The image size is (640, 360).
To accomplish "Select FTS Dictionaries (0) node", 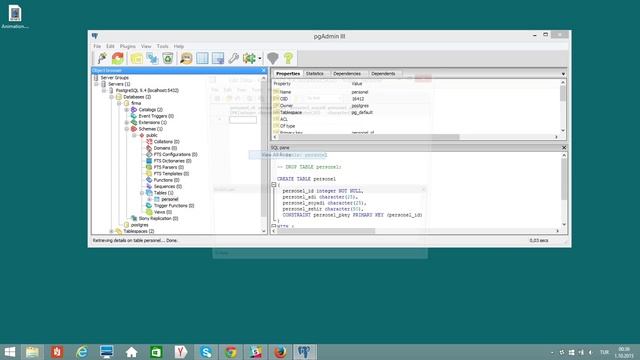I will click(x=172, y=161).
